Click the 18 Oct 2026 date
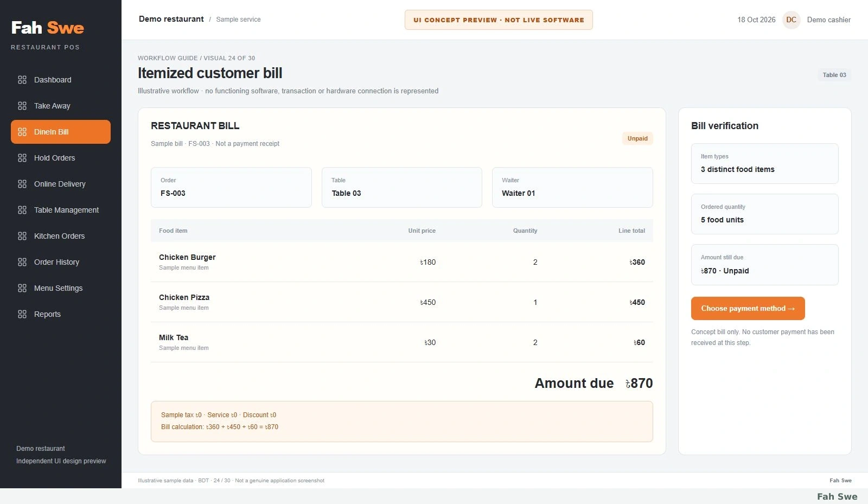 [x=756, y=20]
